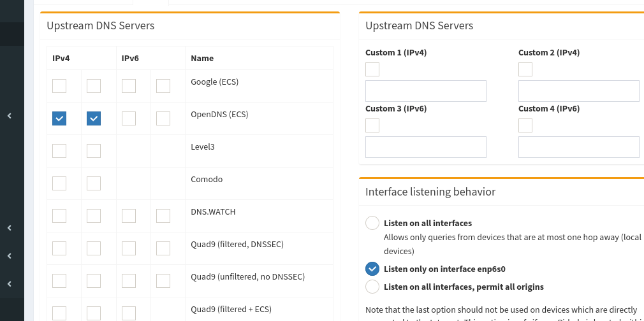The height and width of the screenshot is (321, 644).
Task: Click the 'Quad9 (filtered + ECS)' server name
Action: [x=231, y=310]
